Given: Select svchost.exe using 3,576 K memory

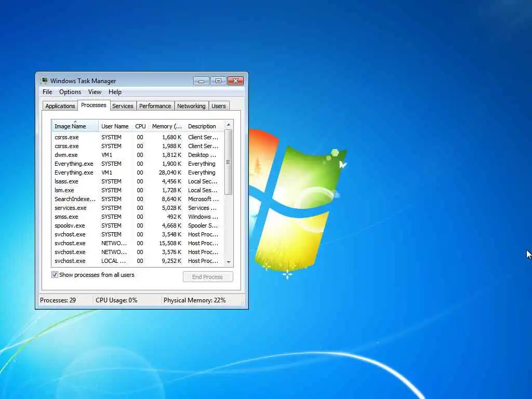Looking at the screenshot, I should tap(138, 252).
